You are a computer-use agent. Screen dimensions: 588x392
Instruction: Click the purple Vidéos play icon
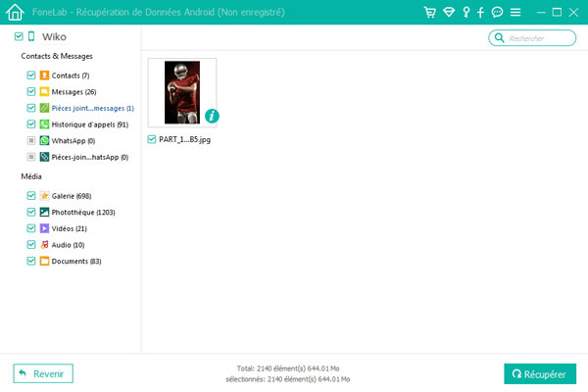point(44,228)
